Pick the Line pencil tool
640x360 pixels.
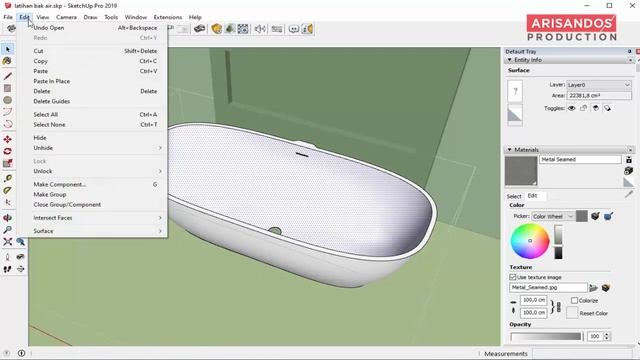pos(7,76)
